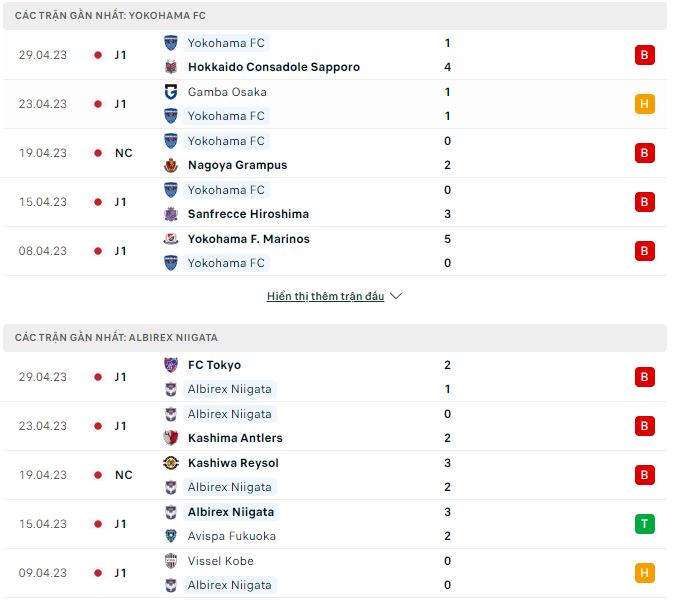Click the Kashiwa Reysol team crest

170,463
